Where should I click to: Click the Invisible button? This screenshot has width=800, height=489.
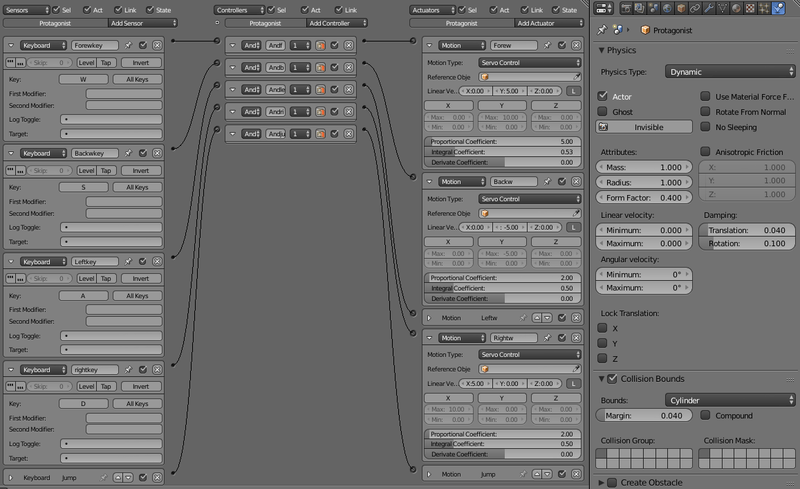click(644, 127)
